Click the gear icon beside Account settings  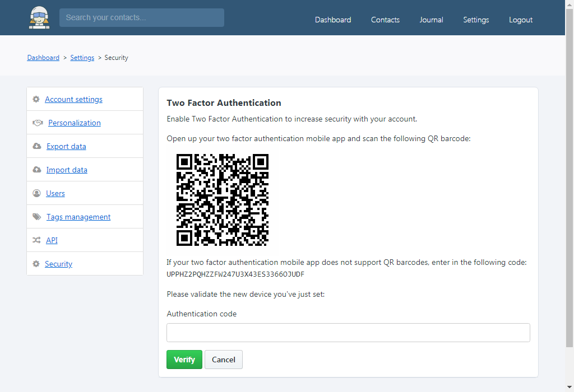tap(36, 99)
